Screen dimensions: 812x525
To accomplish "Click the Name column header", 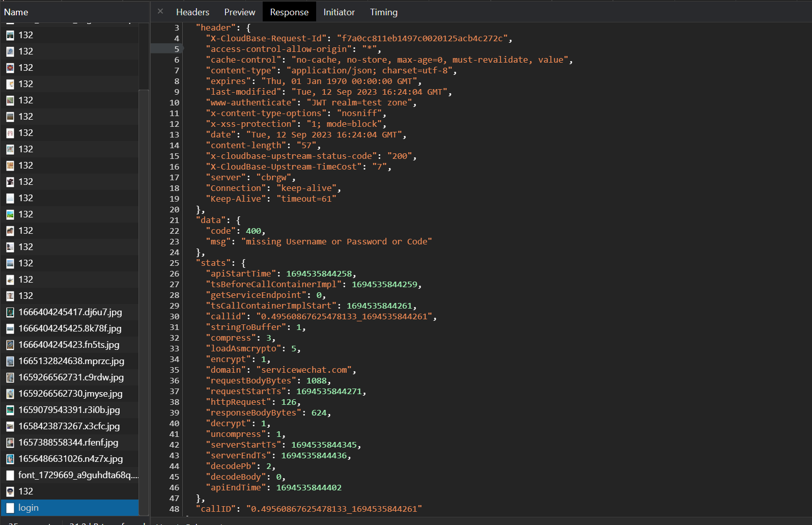I will 74,12.
